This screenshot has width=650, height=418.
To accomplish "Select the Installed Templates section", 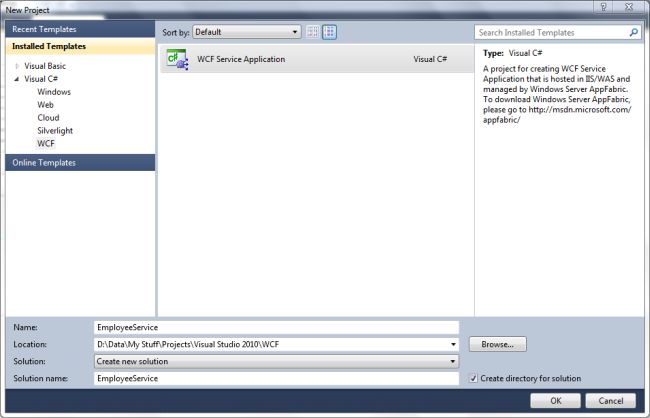I will pos(80,46).
